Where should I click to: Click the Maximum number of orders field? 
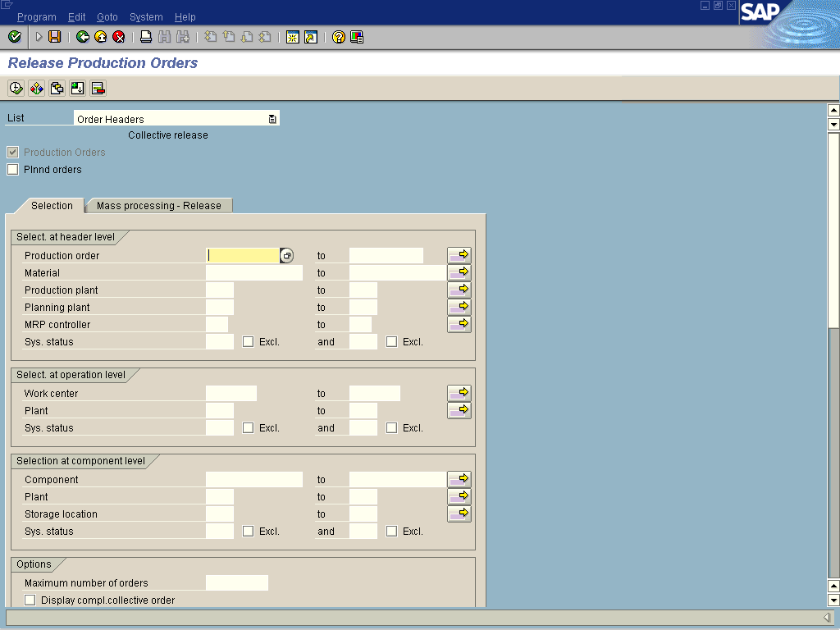coord(237,582)
